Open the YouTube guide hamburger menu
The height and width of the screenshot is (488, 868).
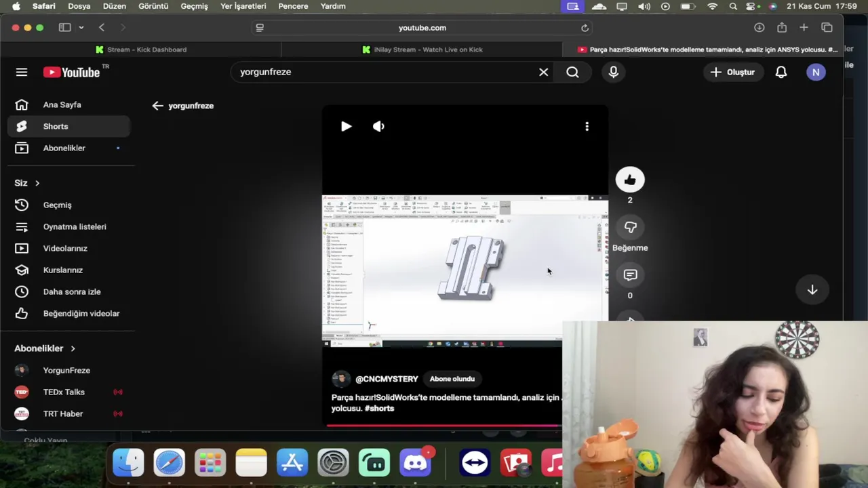point(22,72)
